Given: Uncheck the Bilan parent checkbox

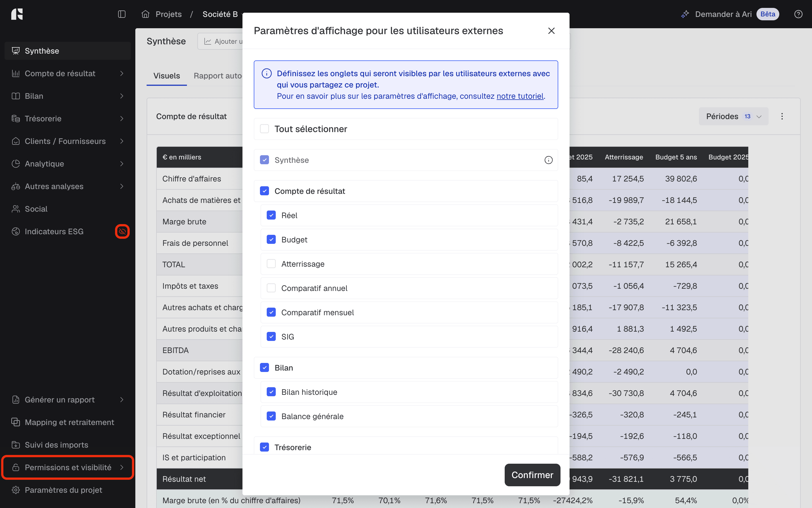Looking at the screenshot, I should pyautogui.click(x=264, y=368).
